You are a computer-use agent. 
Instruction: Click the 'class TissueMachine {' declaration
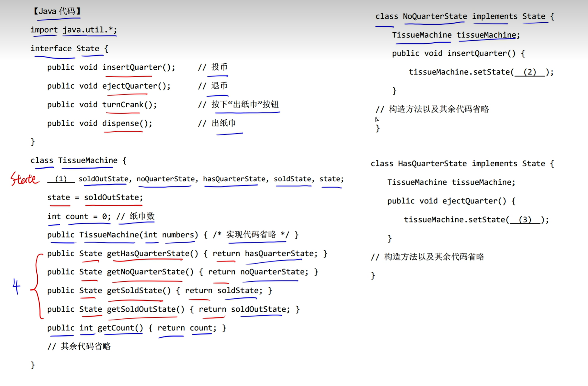pos(79,160)
